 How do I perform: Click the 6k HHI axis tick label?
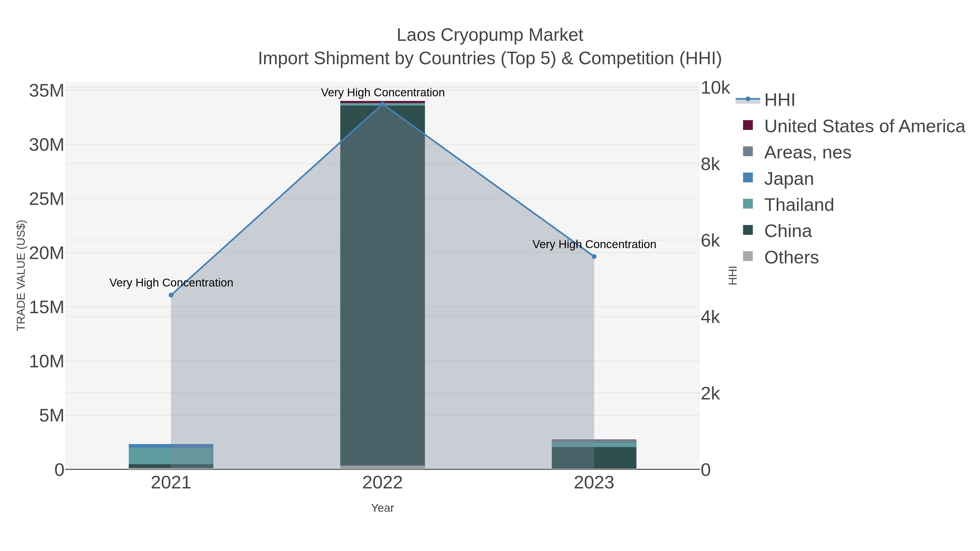(710, 241)
